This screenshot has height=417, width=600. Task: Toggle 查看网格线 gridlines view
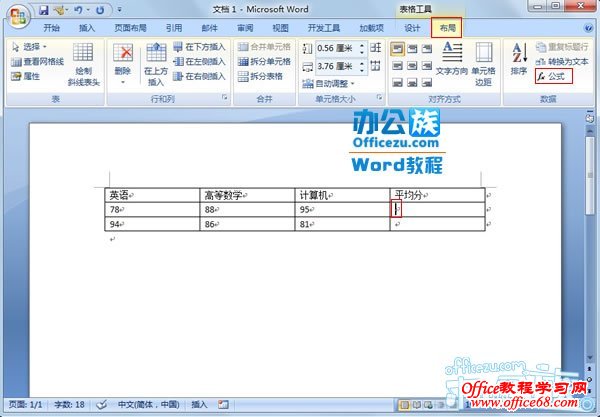click(38, 62)
